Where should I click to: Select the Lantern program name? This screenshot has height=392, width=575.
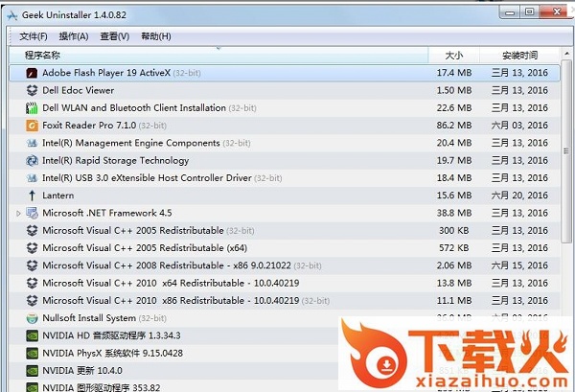pyautogui.click(x=57, y=196)
